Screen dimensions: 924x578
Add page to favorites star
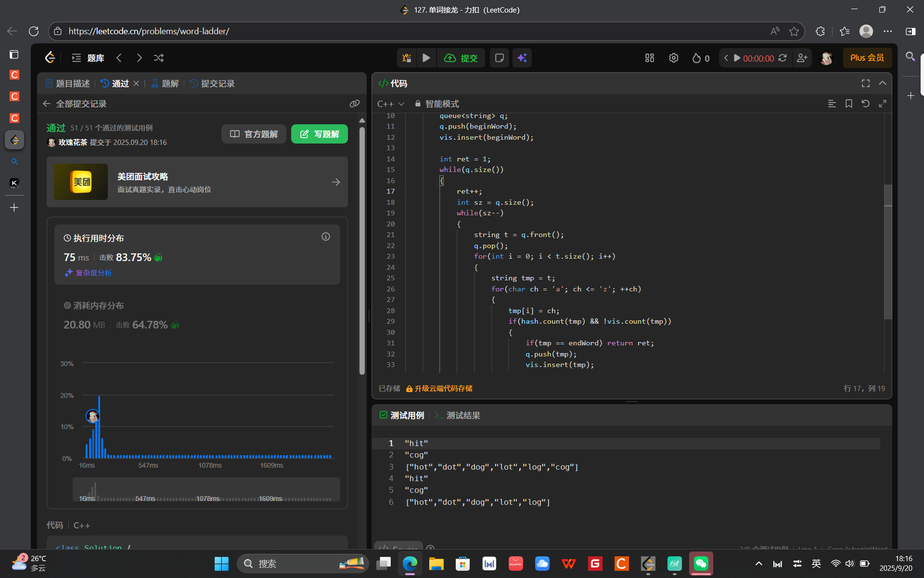pyautogui.click(x=794, y=31)
